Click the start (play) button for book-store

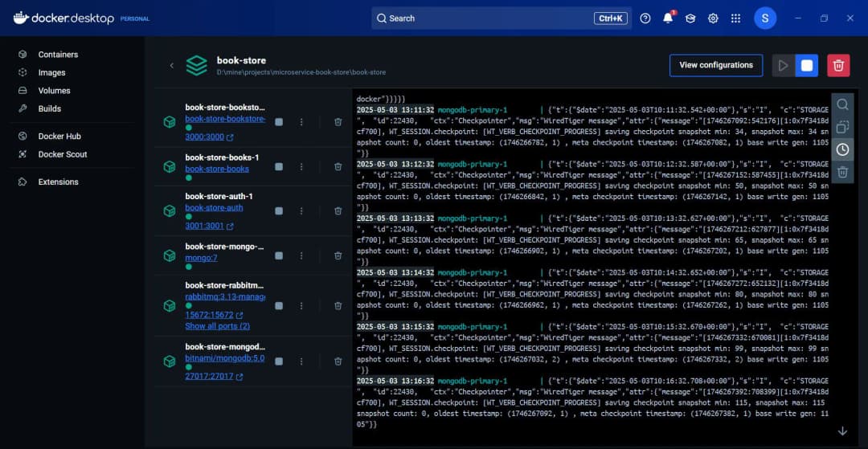coord(784,66)
